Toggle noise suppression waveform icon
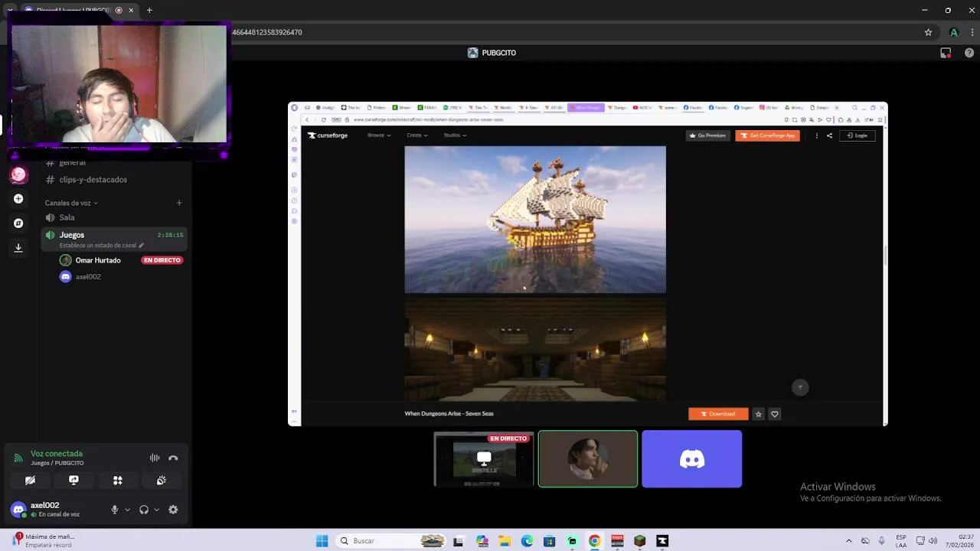The height and width of the screenshot is (551, 980). 155,458
